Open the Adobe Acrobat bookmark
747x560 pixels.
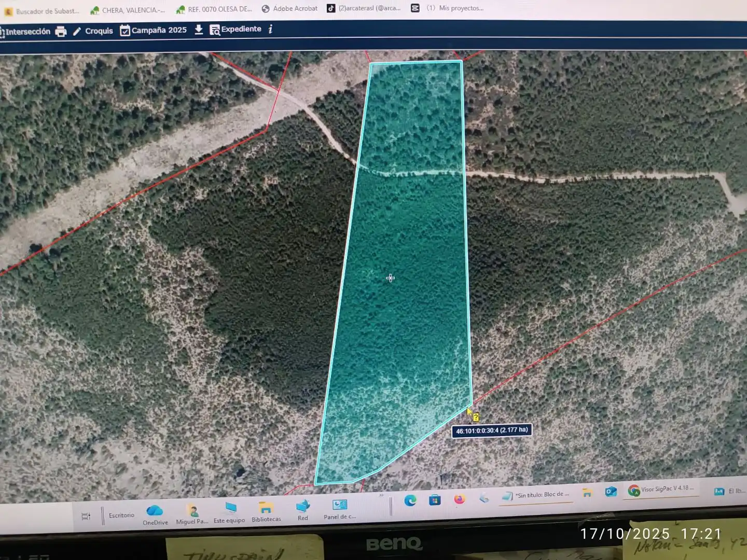pyautogui.click(x=289, y=8)
